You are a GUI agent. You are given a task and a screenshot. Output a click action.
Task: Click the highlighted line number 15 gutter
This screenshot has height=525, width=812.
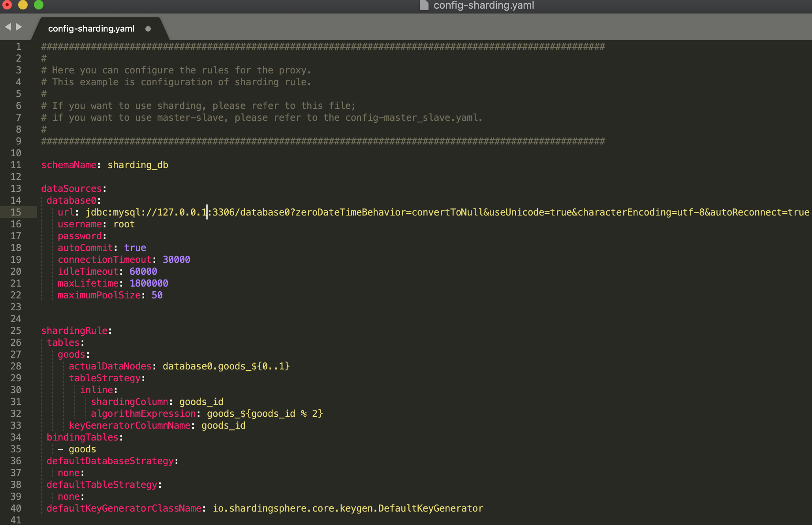16,212
